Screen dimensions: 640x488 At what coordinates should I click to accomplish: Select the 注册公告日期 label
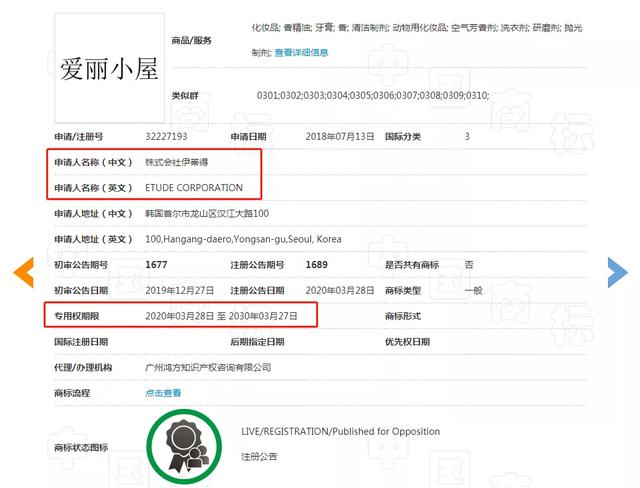pos(257,291)
